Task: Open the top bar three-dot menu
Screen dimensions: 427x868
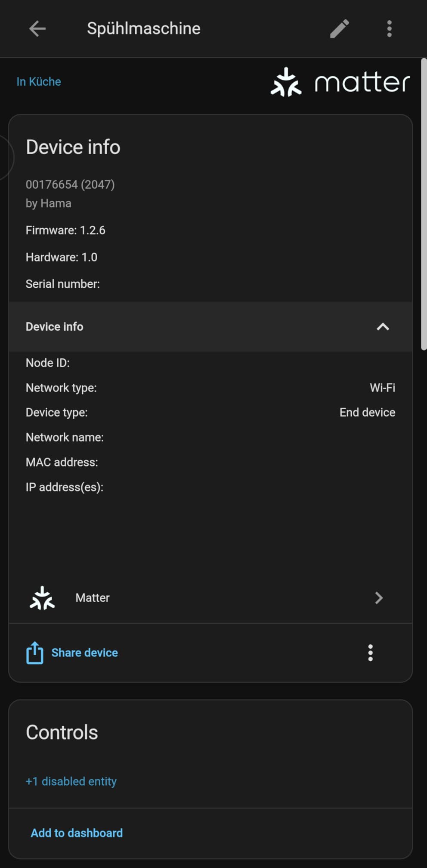Action: pyautogui.click(x=389, y=29)
